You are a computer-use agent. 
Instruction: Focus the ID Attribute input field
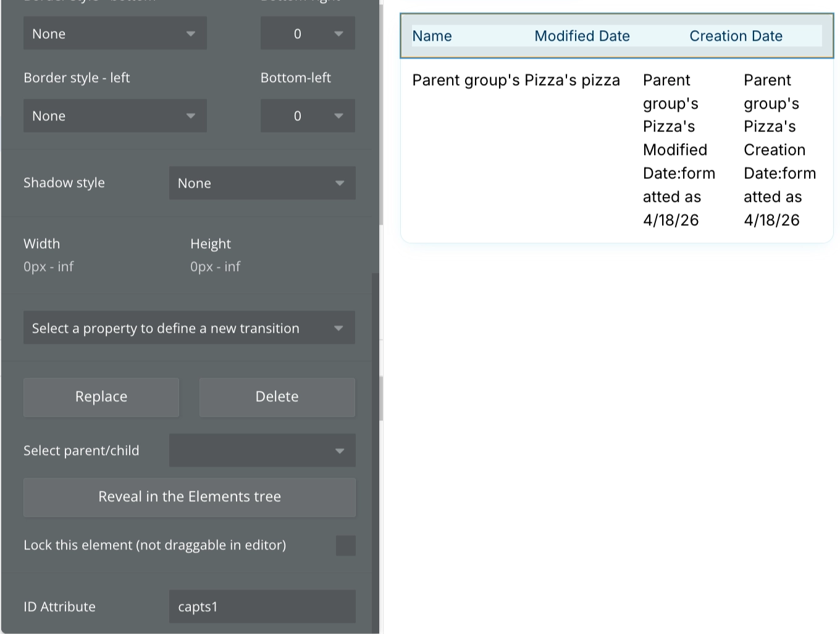click(x=262, y=607)
